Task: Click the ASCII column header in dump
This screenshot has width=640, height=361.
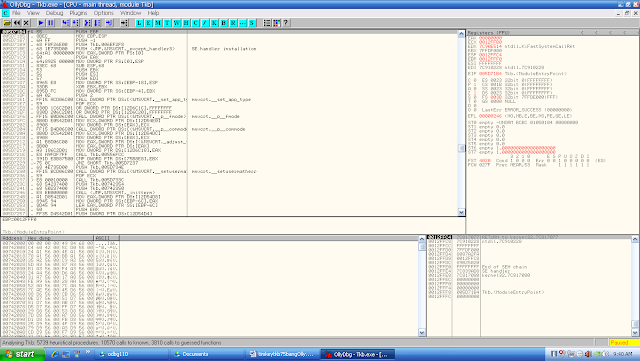Action: click(x=107, y=238)
